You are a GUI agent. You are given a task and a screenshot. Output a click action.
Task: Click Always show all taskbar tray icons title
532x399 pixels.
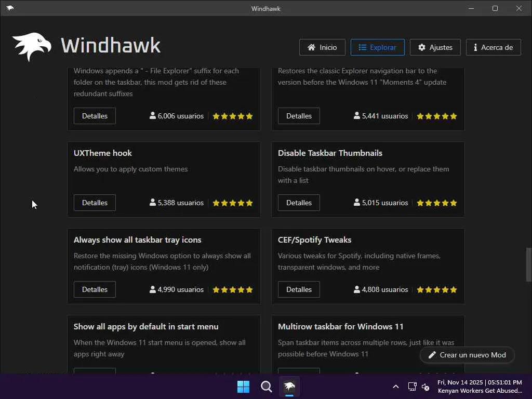137,240
